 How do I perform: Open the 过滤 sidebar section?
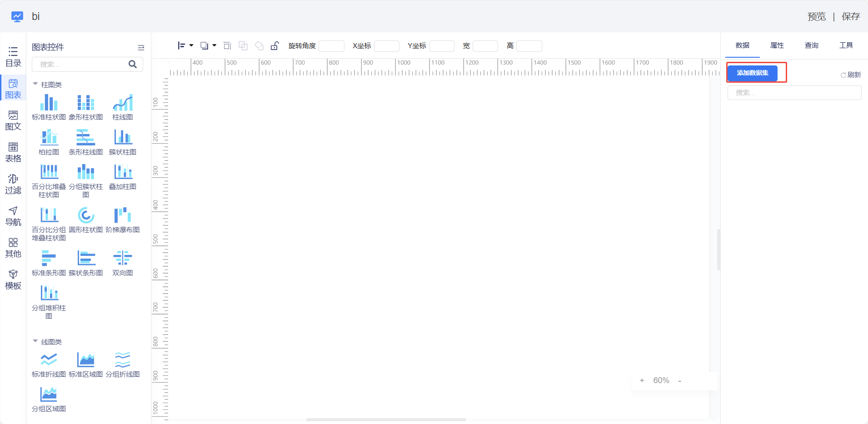13,184
